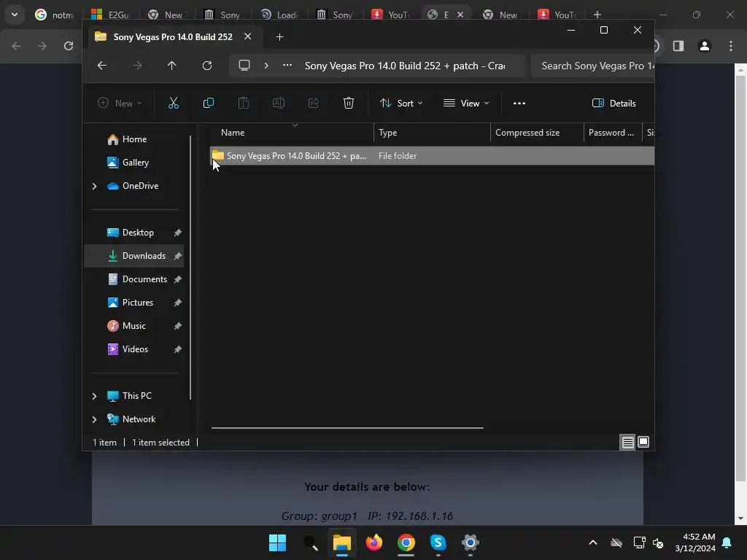
Task: Switch to the Loadi Chrome tab
Action: pyautogui.click(x=280, y=15)
